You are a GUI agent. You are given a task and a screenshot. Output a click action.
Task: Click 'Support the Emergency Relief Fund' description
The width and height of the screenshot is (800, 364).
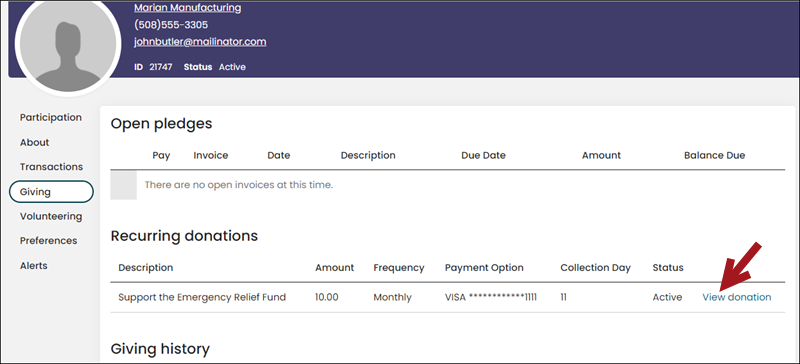point(202,297)
